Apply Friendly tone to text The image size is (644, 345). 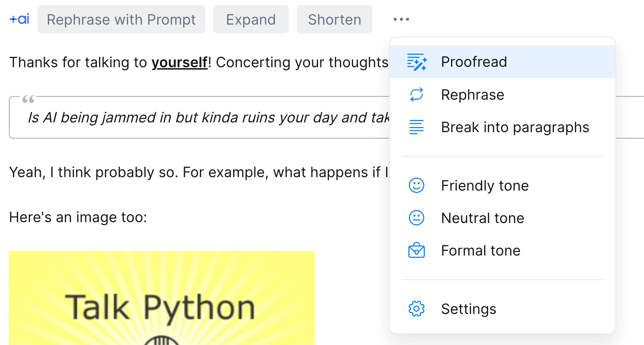pos(485,185)
